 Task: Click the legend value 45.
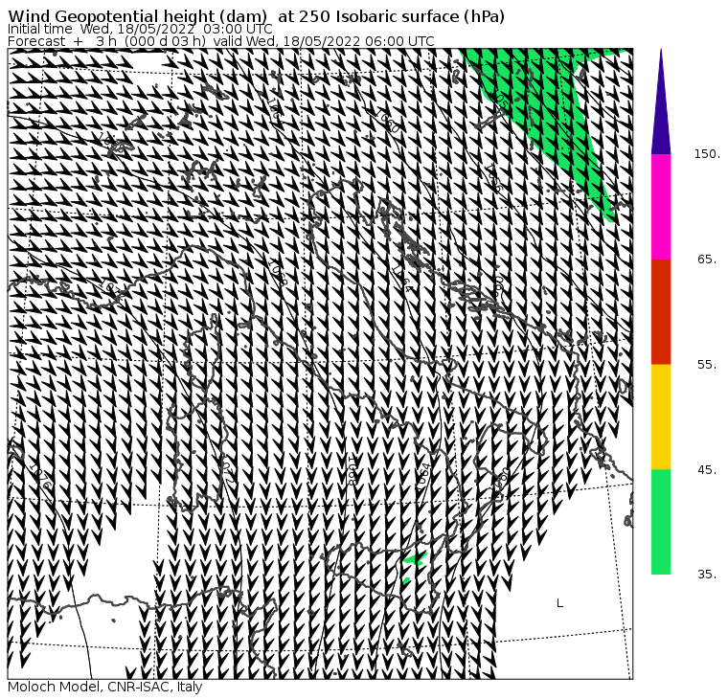(x=707, y=470)
